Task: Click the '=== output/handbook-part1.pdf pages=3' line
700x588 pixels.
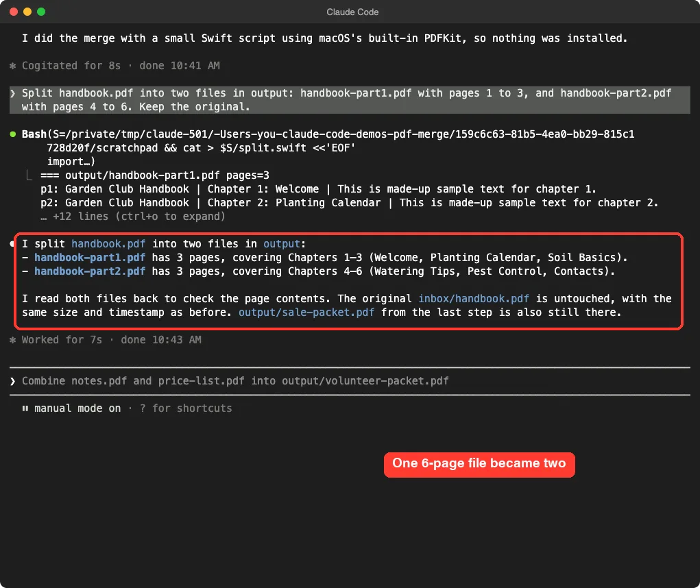Action: [154, 175]
